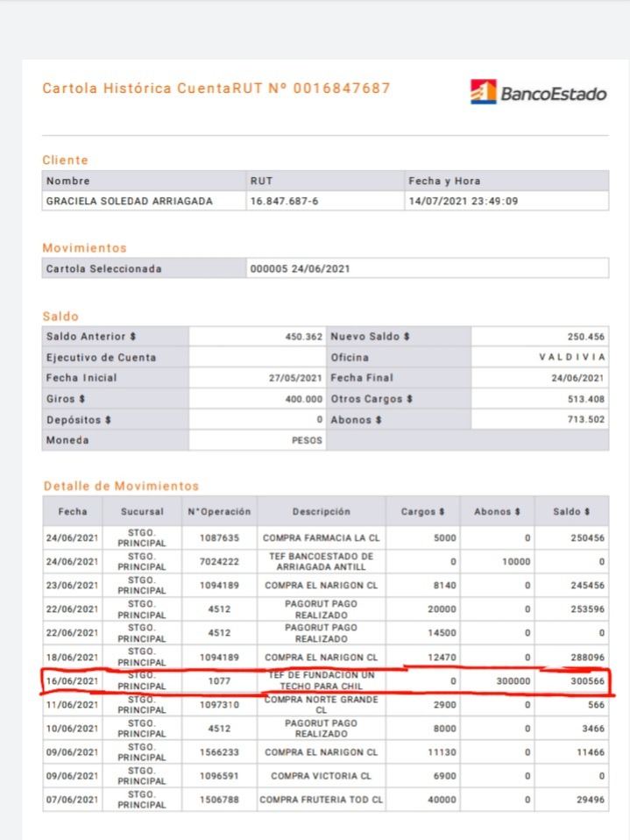The width and height of the screenshot is (630, 840).
Task: Select the saldo value '288096'
Action: [587, 658]
